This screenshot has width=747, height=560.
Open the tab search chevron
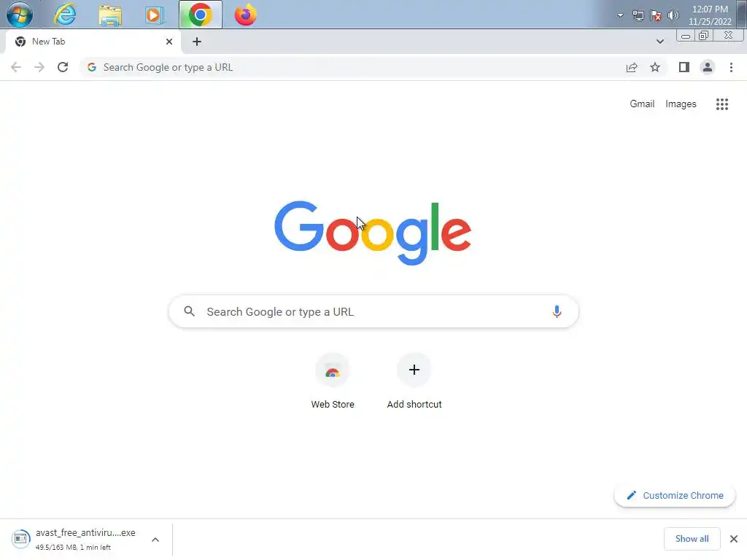pyautogui.click(x=659, y=42)
